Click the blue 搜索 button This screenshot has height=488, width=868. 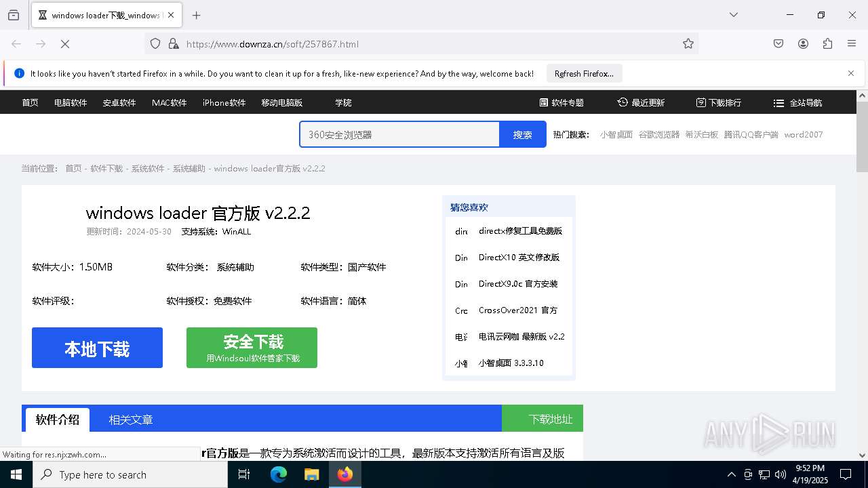[522, 134]
